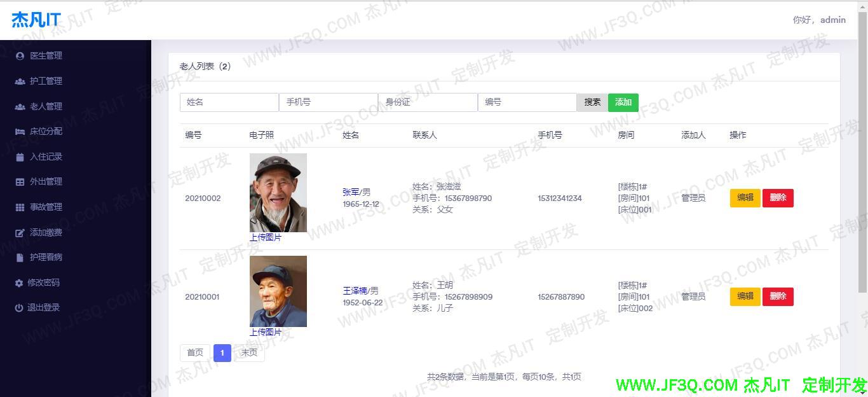
Task: Go to 首页 in pagination
Action: [x=195, y=352]
